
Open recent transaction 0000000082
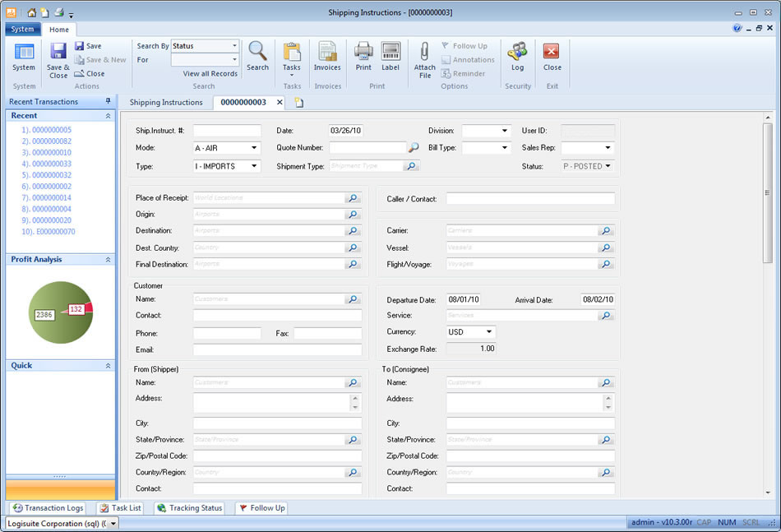47,141
